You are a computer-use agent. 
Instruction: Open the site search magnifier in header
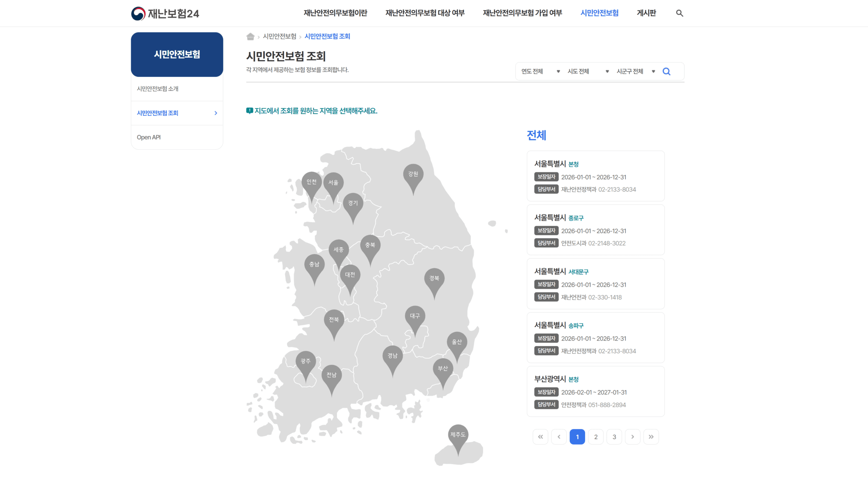[x=680, y=13]
